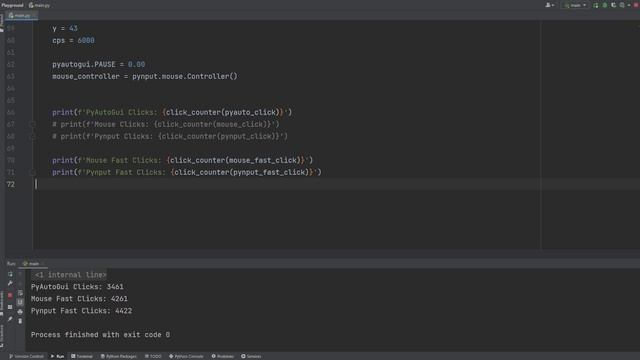This screenshot has width=640, height=360.
Task: Toggle scroll-to-end icon in Run console
Action: [x=20, y=302]
